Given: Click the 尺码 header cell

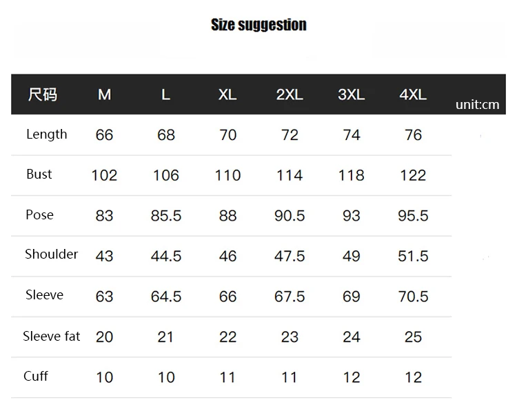Looking at the screenshot, I should pyautogui.click(x=42, y=94).
